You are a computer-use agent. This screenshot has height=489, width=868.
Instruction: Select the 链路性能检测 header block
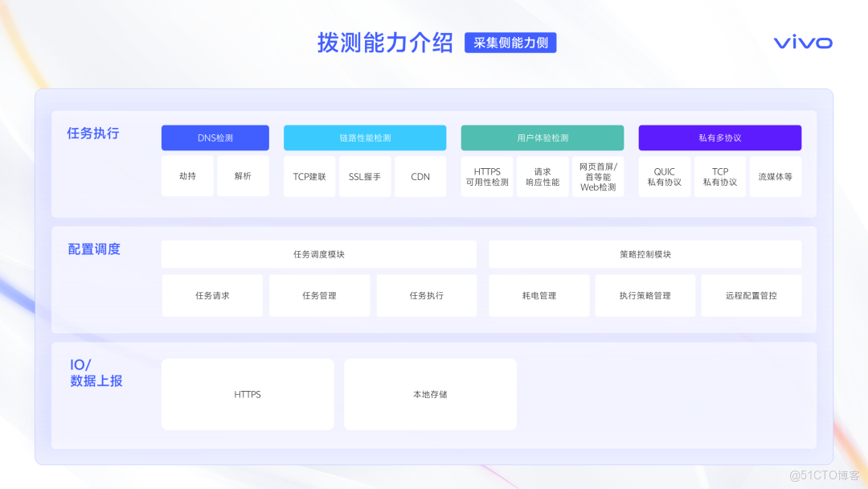pos(364,138)
